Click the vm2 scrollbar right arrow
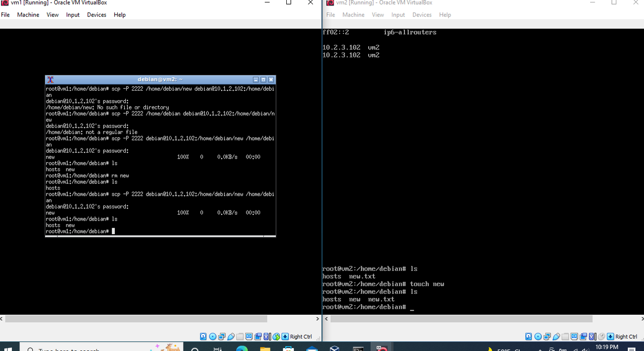644x351 pixels. coord(641,319)
